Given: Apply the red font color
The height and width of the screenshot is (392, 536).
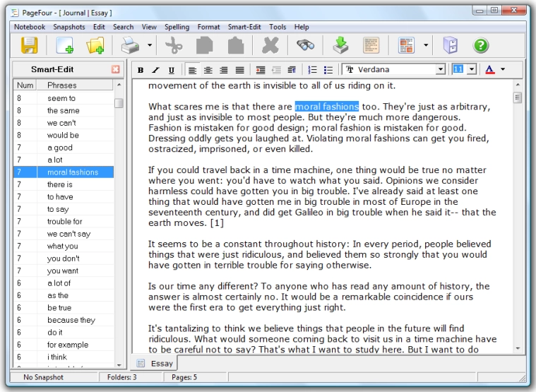Looking at the screenshot, I should [490, 70].
